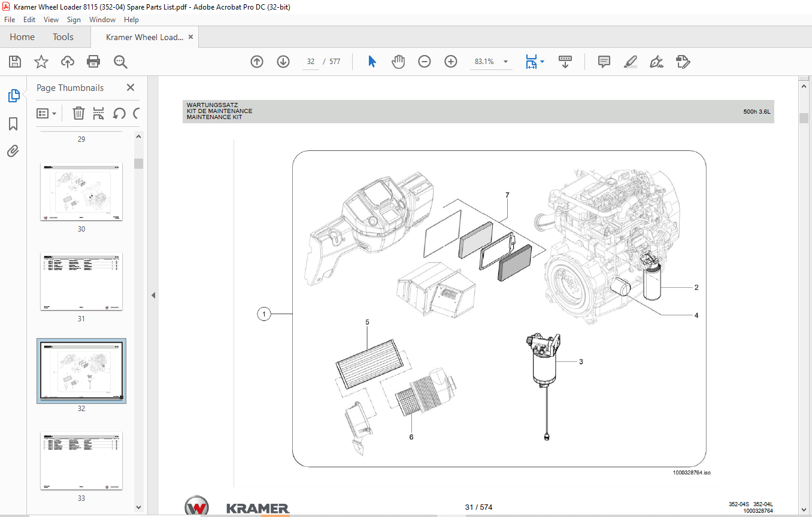812x517 pixels.
Task: Expand fit page options dropdown arrow
Action: click(542, 62)
